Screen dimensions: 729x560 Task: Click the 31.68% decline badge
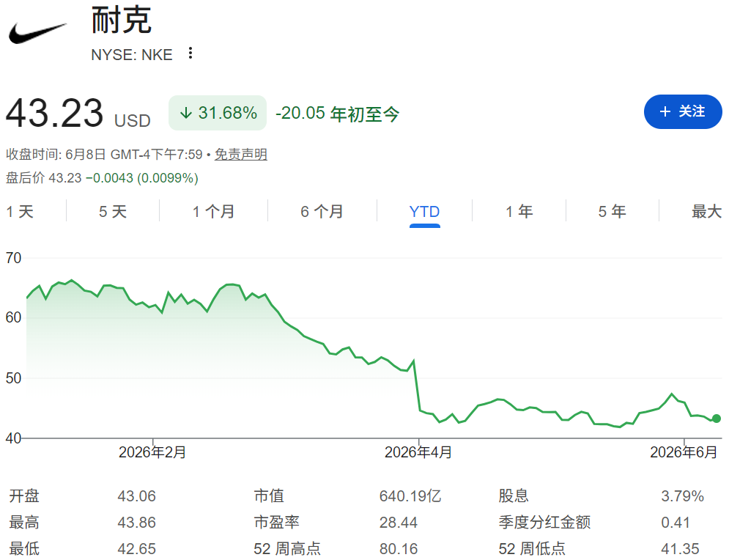click(218, 113)
